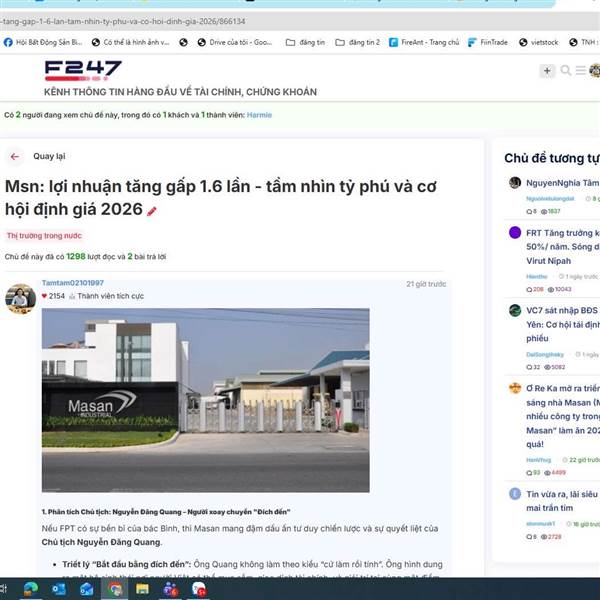Open VC7 sát nhập BĐS related topic
The height and width of the screenshot is (600, 600).
562,324
